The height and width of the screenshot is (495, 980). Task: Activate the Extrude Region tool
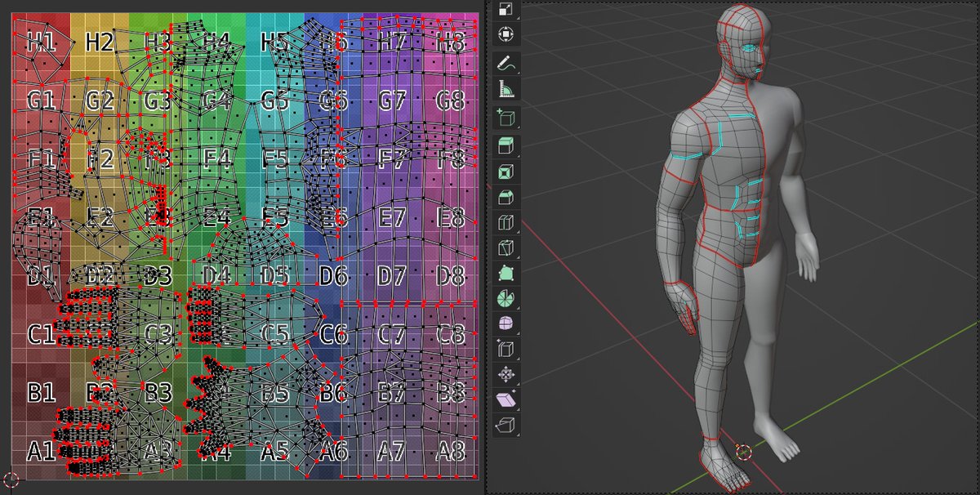point(506,147)
